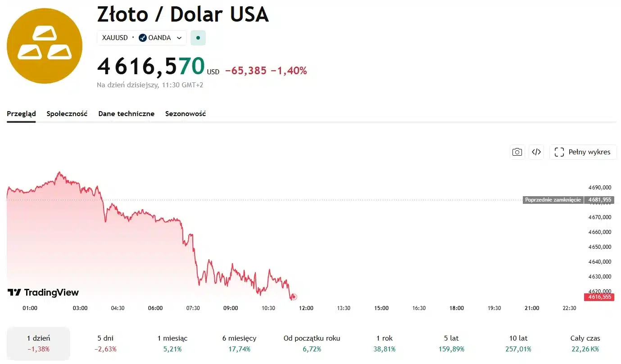
Task: Select the Sezonowość tab
Action: (186, 114)
